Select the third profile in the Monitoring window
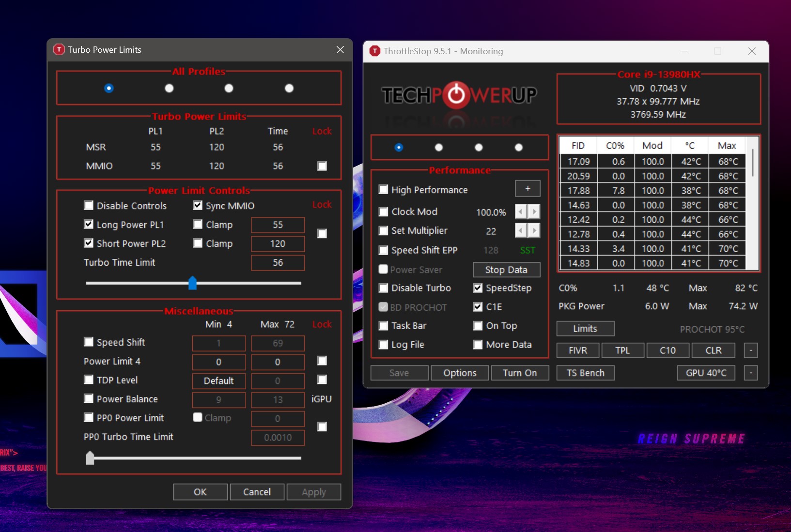Viewport: 791px width, 532px height. tap(479, 147)
